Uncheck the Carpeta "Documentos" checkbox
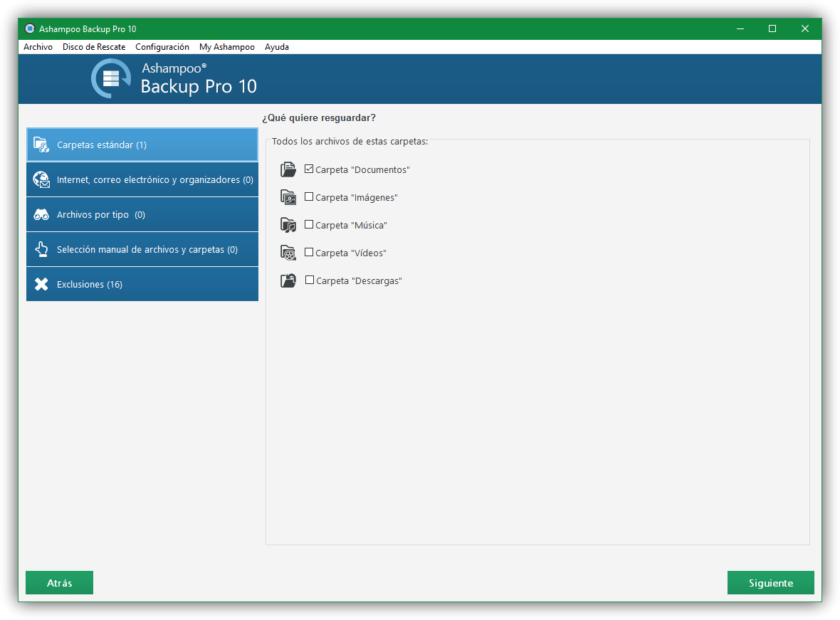 pos(309,169)
